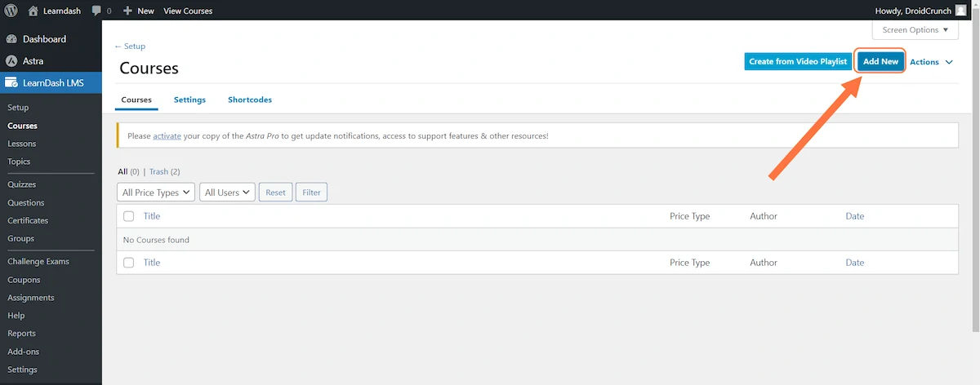
Task: Click the No Courses found row
Action: coord(537,240)
